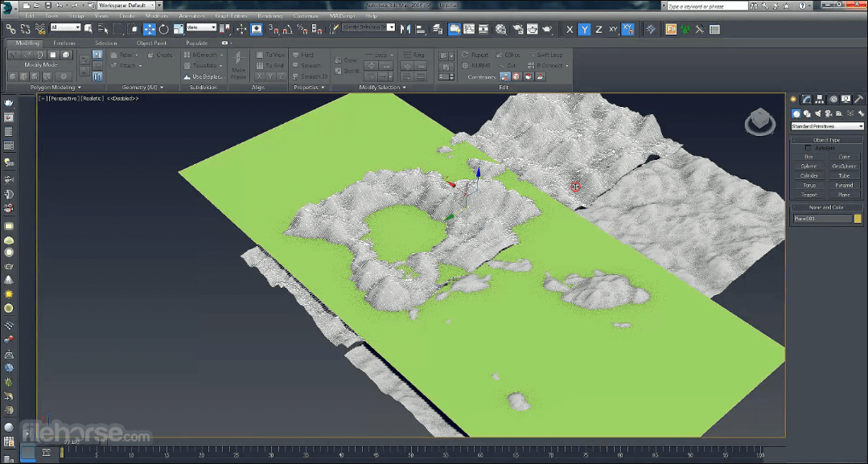Screen dimensions: 868x464
Task: Click the Sphere primitive button
Action: (x=808, y=166)
